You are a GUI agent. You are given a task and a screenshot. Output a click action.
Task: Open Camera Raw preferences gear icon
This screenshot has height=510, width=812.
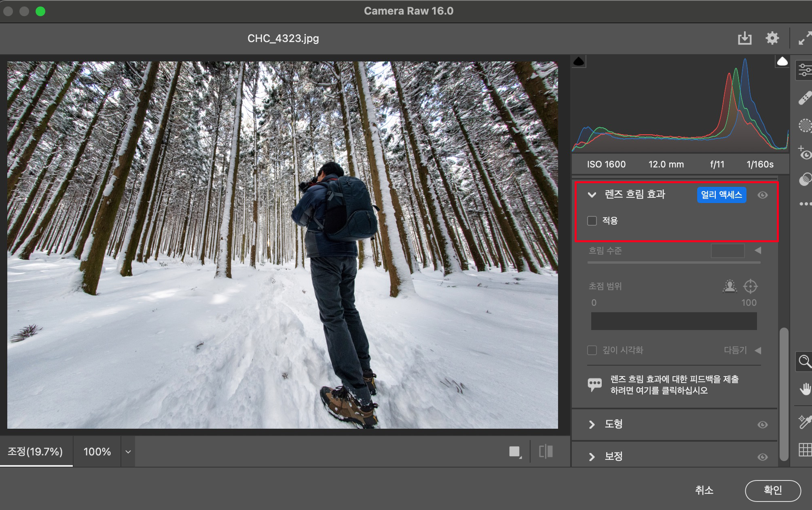pos(772,38)
